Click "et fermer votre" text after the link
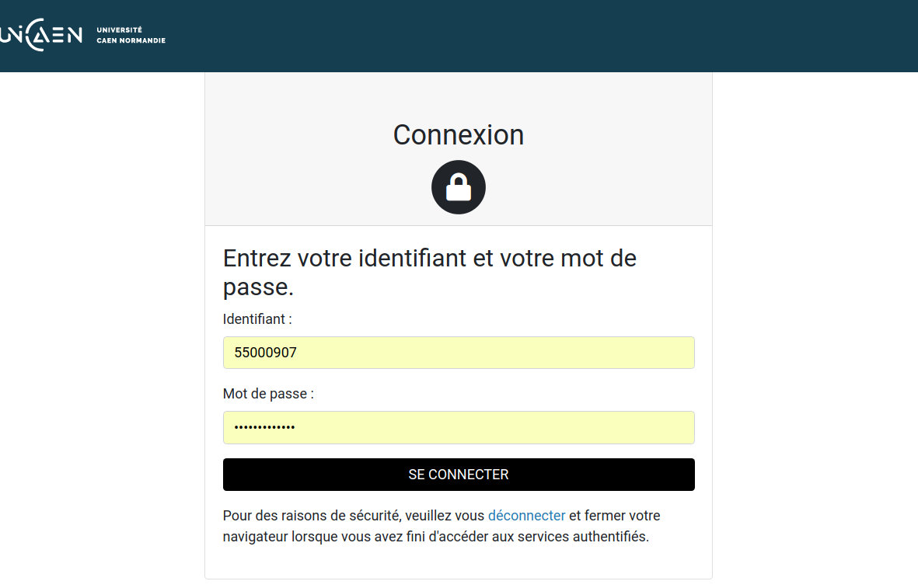The width and height of the screenshot is (918, 588). (614, 516)
